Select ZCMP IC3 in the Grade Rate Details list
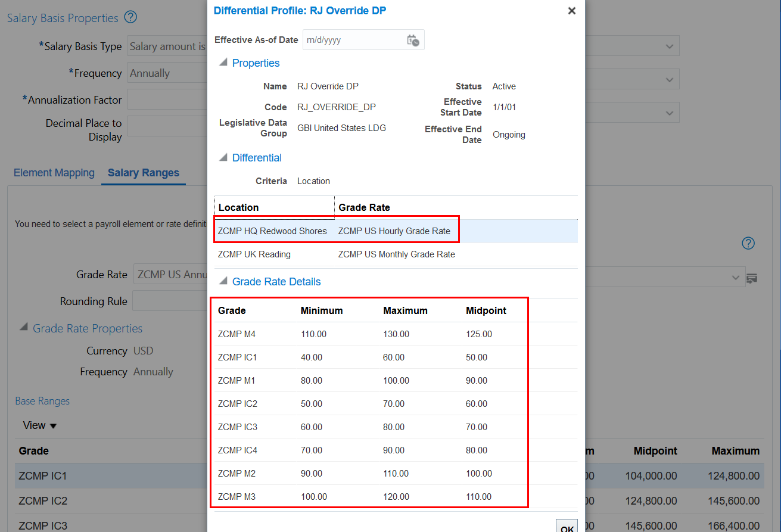This screenshot has width=781, height=532. (x=396, y=427)
